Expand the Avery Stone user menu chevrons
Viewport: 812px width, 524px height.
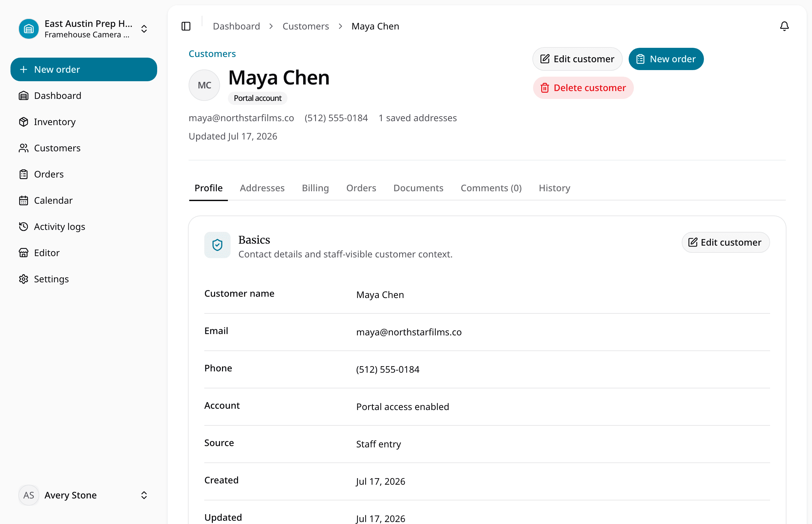click(144, 495)
